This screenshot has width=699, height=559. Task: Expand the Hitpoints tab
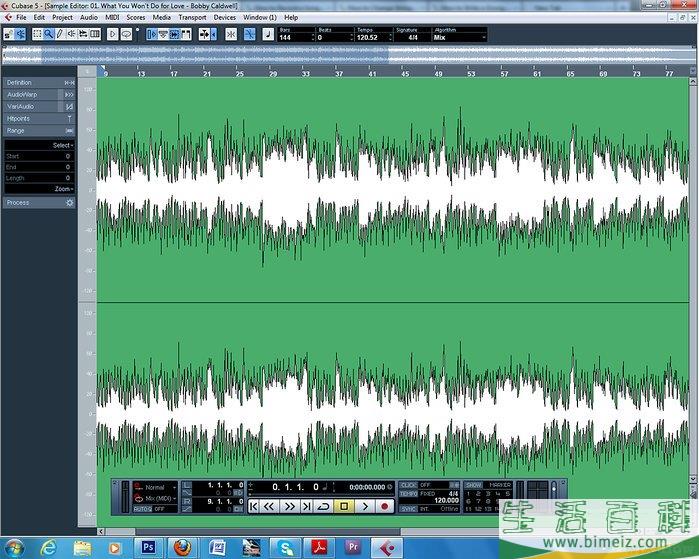[39, 119]
